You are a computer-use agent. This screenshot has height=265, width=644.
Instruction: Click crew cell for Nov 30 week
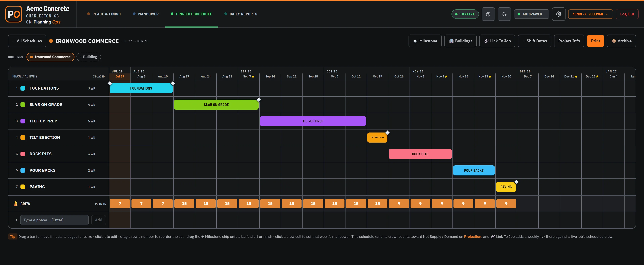click(506, 204)
